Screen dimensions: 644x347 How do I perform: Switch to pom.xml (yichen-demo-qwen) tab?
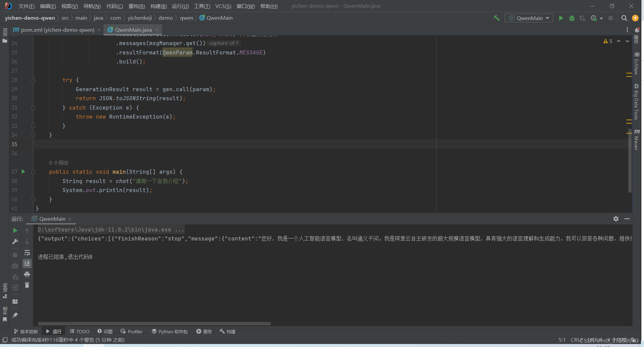coord(57,30)
